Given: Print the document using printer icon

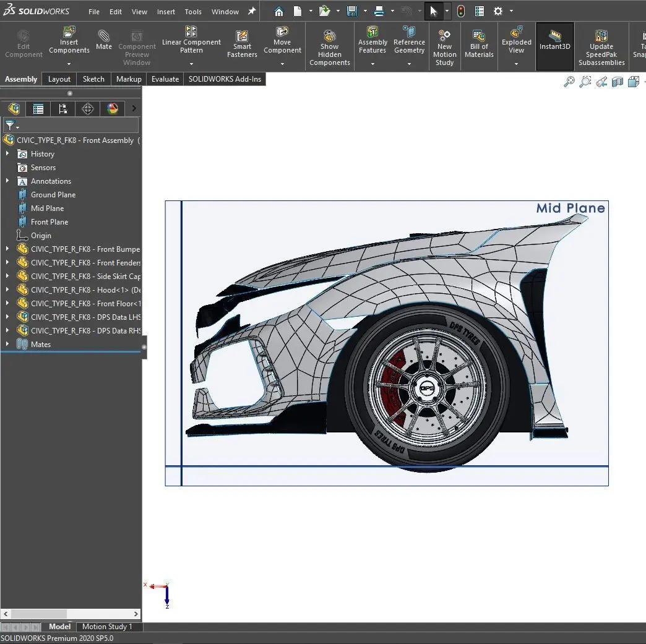Looking at the screenshot, I should pos(379,11).
